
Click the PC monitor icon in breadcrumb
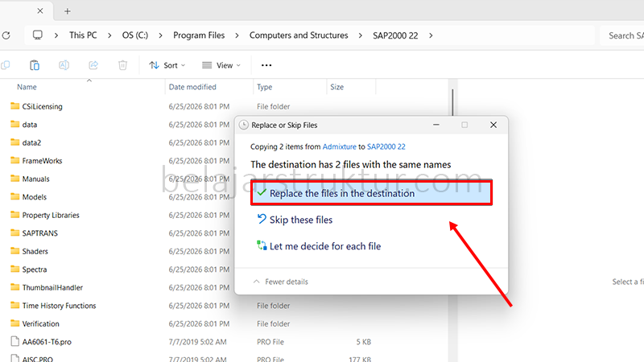pyautogui.click(x=37, y=35)
